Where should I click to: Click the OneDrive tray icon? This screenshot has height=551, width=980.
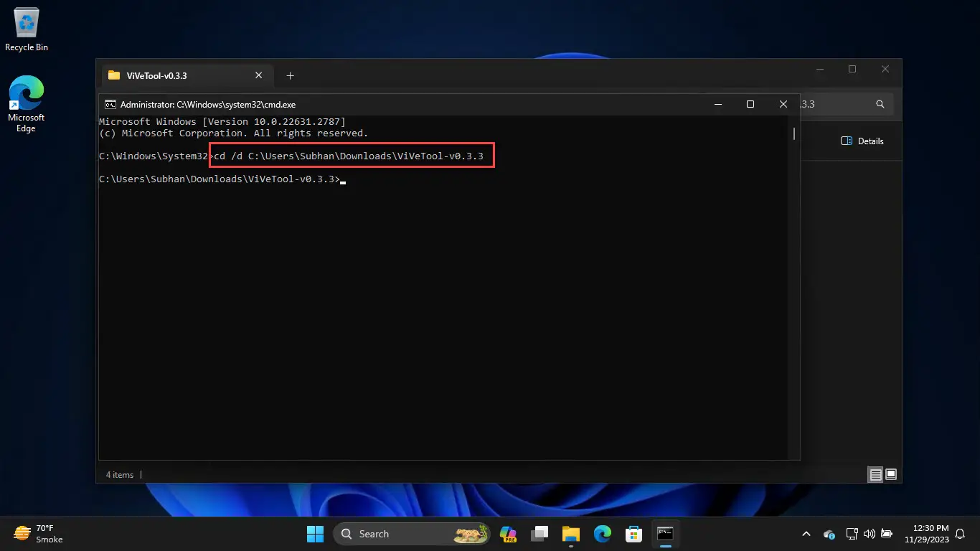click(x=829, y=534)
